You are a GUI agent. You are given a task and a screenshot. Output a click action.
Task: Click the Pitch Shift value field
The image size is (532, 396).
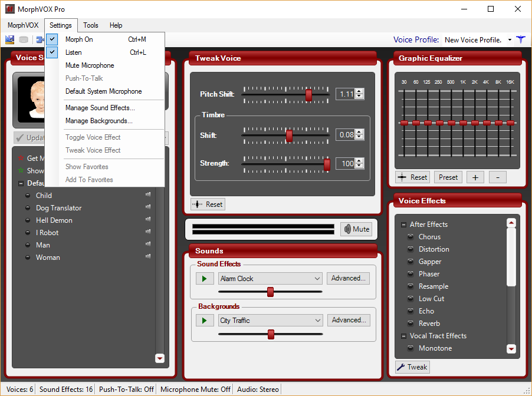point(346,94)
